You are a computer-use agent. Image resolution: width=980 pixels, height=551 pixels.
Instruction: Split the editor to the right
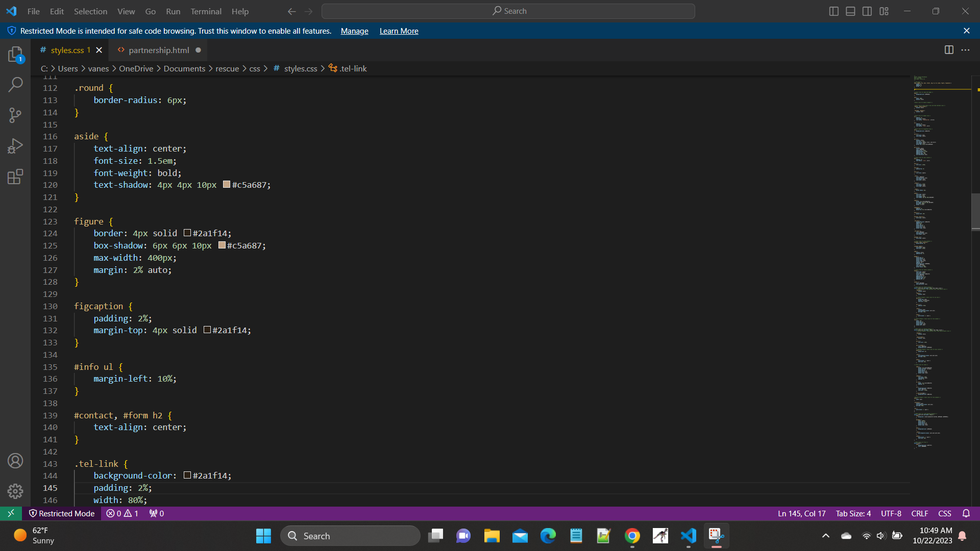(x=949, y=50)
